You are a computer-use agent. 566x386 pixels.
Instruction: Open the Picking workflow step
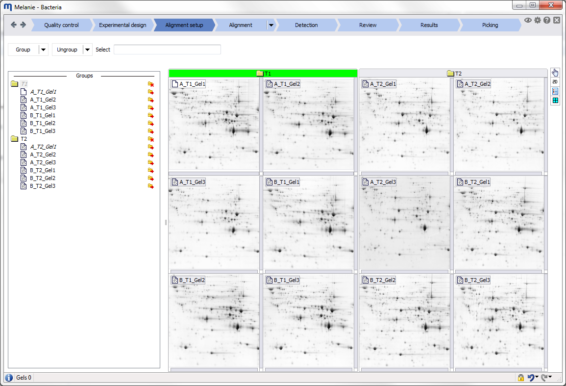[x=490, y=25]
